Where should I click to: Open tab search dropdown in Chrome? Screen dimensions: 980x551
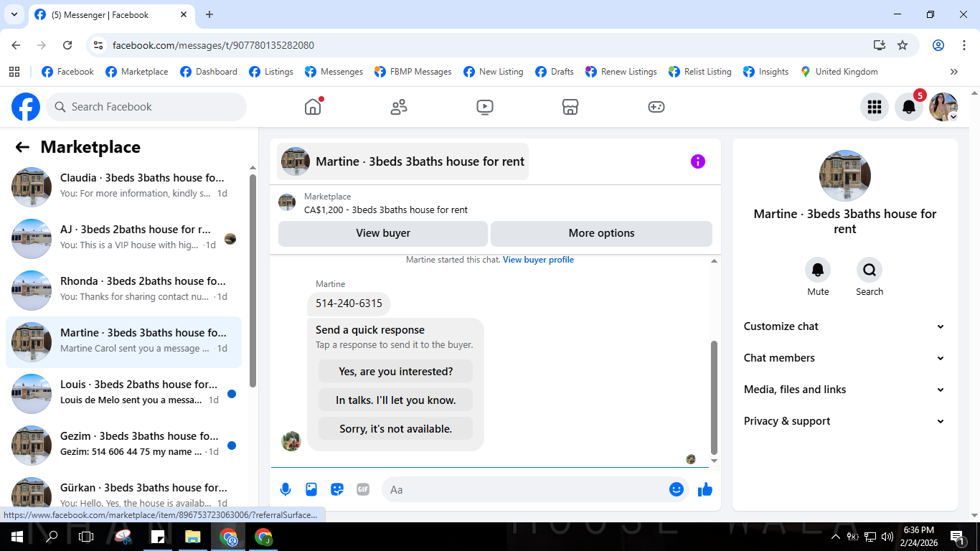point(14,14)
